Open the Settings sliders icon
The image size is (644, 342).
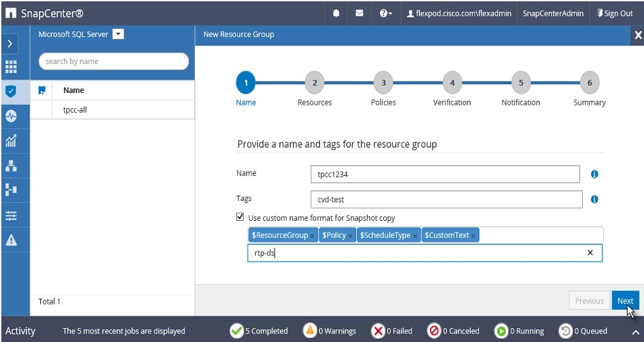click(11, 215)
